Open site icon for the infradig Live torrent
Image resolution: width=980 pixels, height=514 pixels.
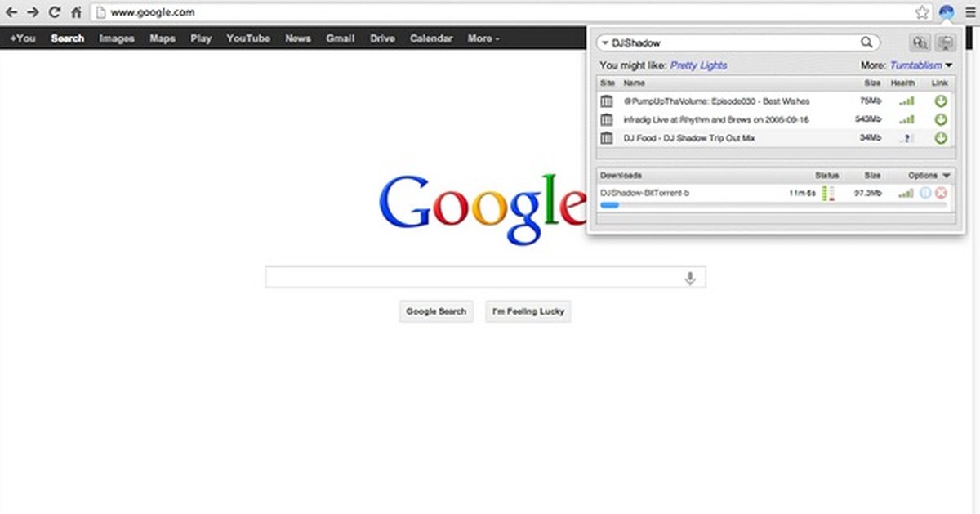tap(607, 119)
